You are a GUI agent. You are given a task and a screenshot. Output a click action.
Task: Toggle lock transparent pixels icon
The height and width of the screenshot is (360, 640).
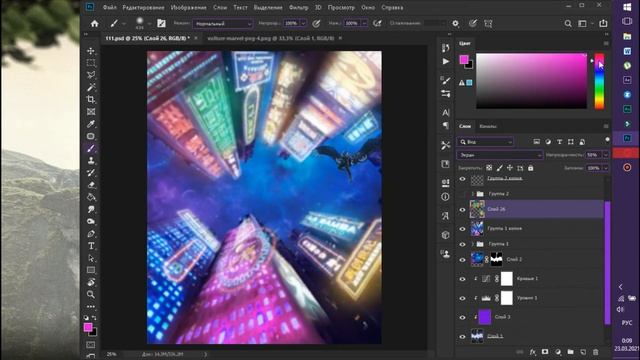(x=489, y=168)
